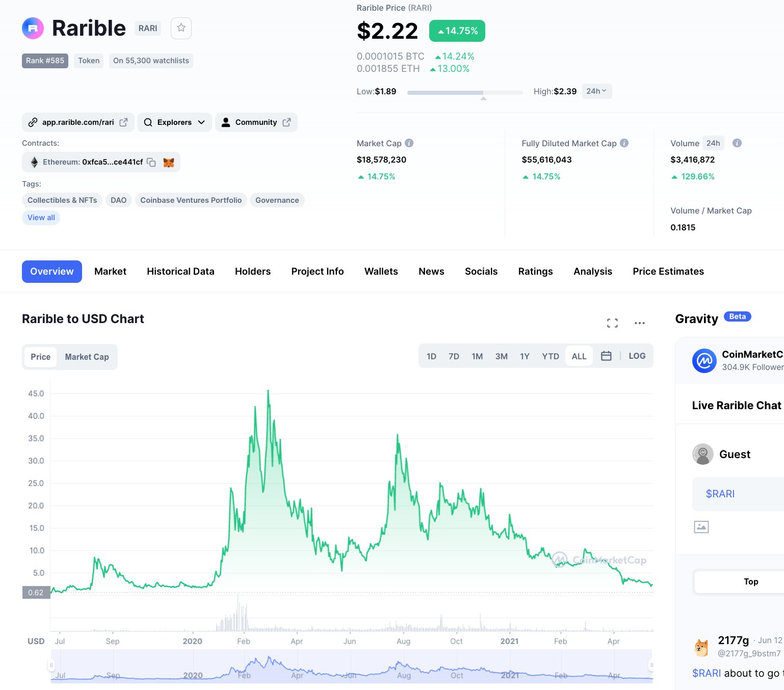Toggle LOG scale on chart

[x=637, y=356]
